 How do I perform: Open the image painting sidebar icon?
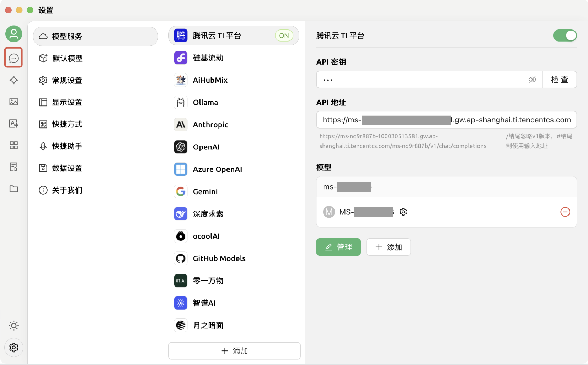point(14,102)
